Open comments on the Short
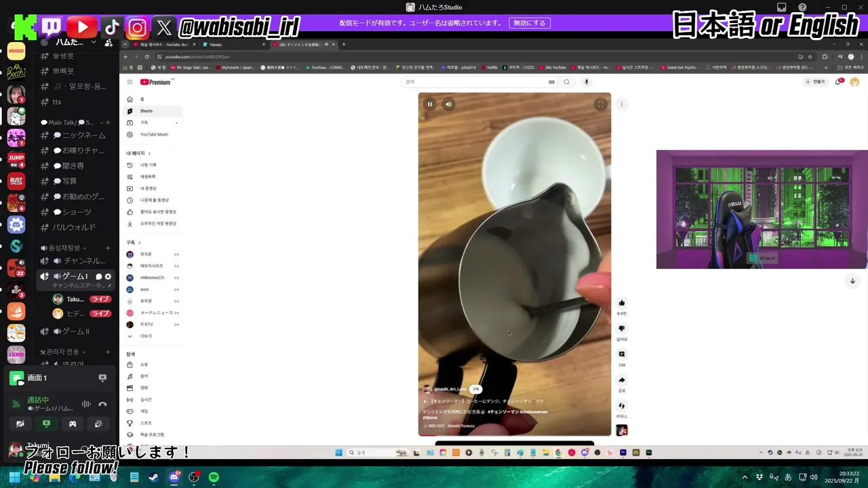This screenshot has width=868, height=488. pos(622,354)
